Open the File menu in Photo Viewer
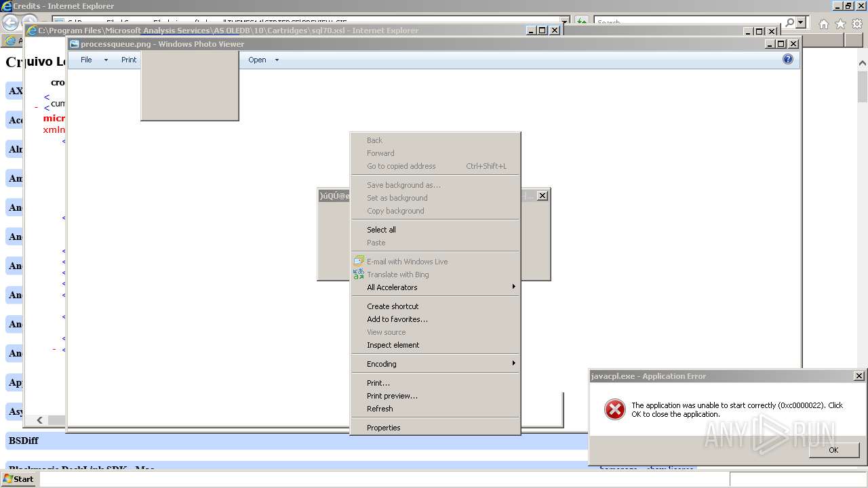Viewport: 868px width, 488px height. coord(94,60)
